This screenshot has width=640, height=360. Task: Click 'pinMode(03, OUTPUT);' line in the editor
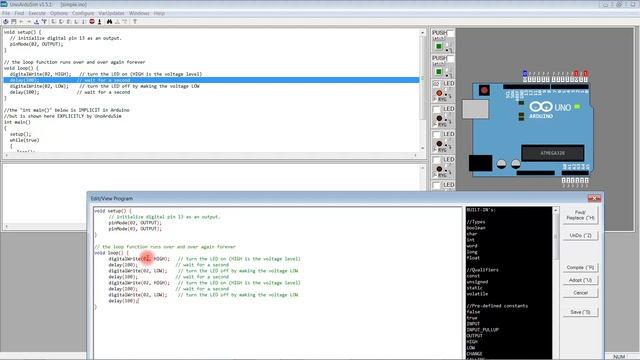(135, 229)
